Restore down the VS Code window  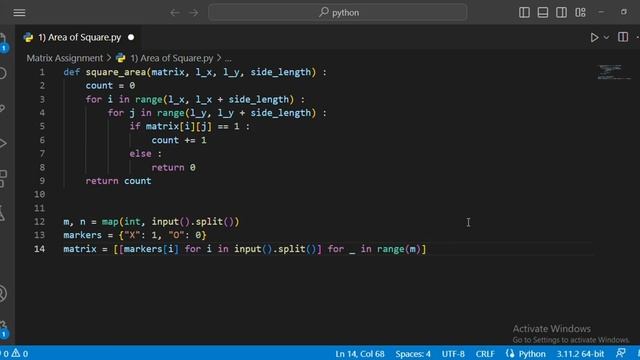tap(624, 12)
